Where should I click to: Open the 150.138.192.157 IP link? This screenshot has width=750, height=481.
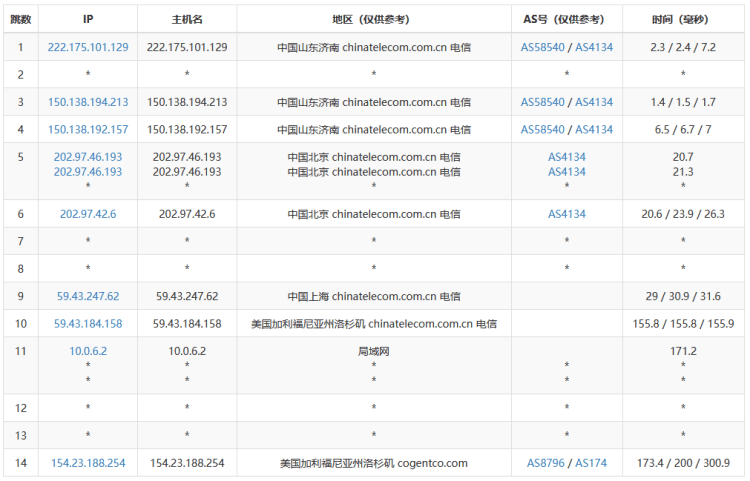[x=88, y=129]
